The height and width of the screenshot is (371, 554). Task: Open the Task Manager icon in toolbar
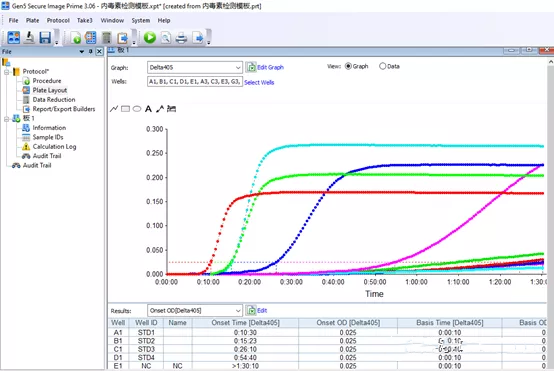(x=14, y=37)
